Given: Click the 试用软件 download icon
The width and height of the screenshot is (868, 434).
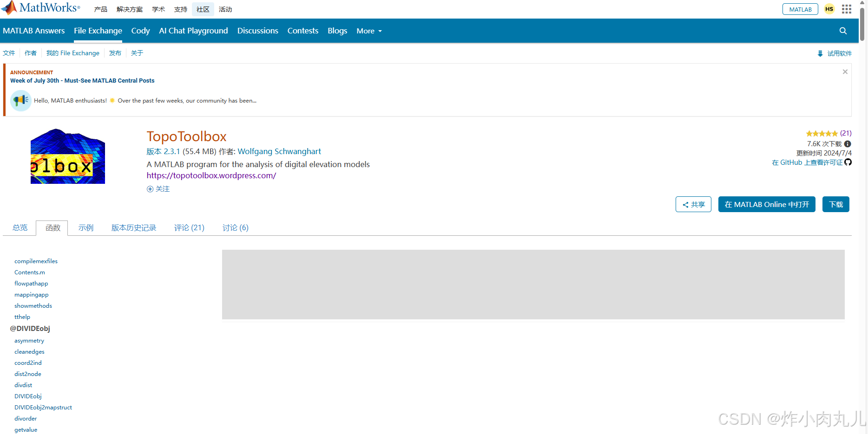Looking at the screenshot, I should click(x=820, y=53).
